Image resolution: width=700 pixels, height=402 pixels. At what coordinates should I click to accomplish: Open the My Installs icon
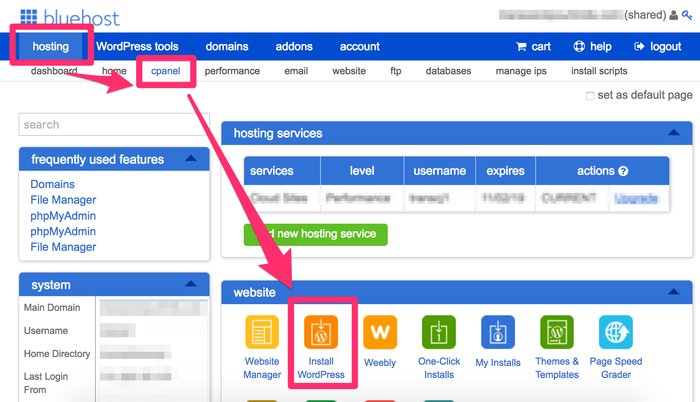click(498, 332)
